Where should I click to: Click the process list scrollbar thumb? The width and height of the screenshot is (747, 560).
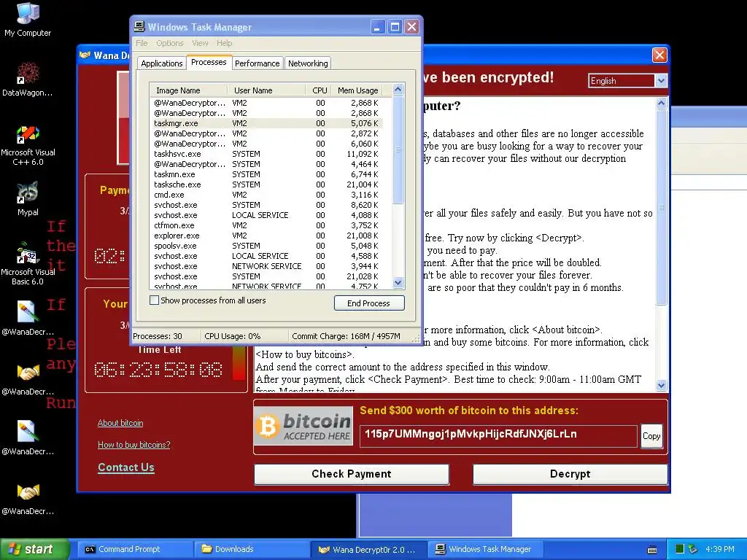click(x=398, y=149)
